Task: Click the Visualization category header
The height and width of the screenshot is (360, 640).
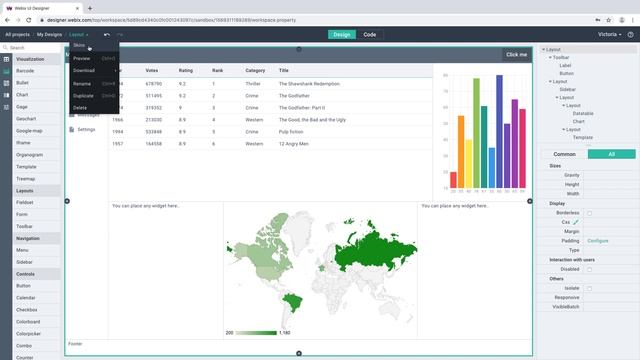Action: (x=37, y=59)
